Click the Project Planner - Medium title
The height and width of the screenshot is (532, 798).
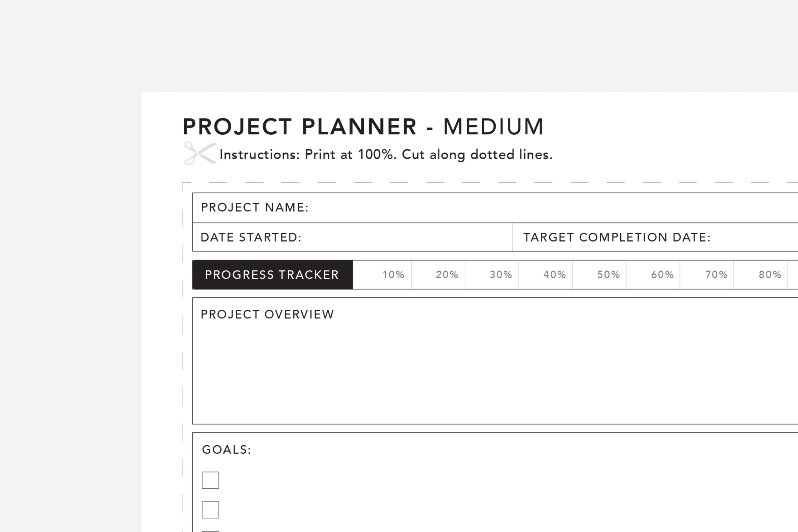click(363, 127)
